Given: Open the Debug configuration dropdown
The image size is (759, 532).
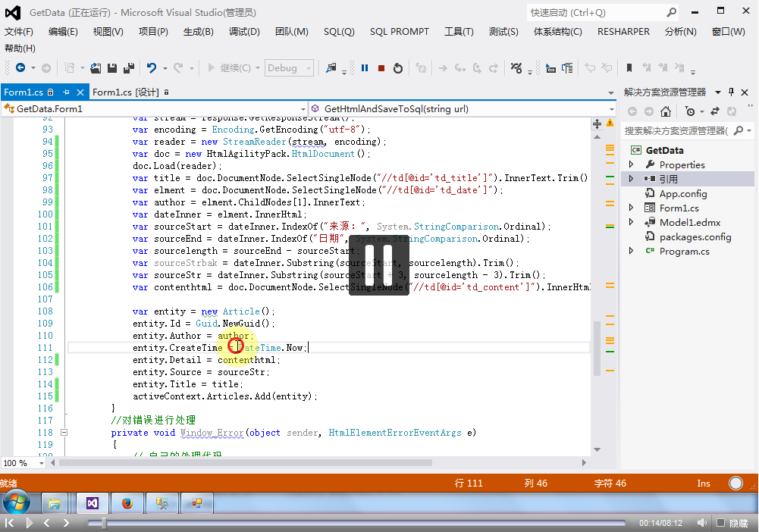Looking at the screenshot, I should 289,68.
